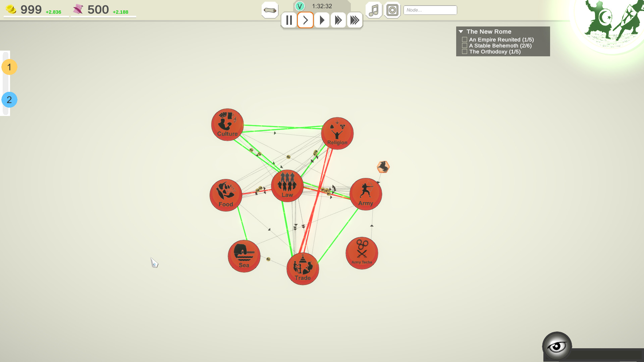Check the The Orthodoxy objective box
This screenshot has height=362, width=644.
(x=465, y=52)
